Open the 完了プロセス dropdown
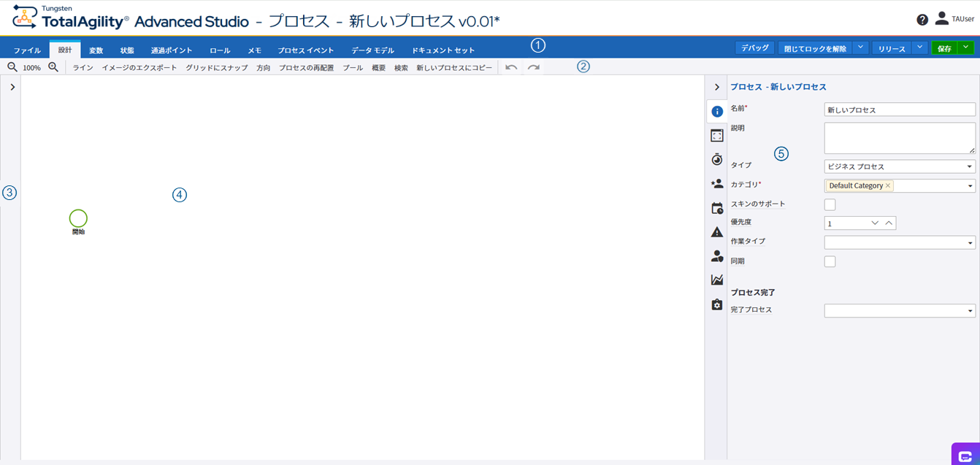 pos(900,310)
